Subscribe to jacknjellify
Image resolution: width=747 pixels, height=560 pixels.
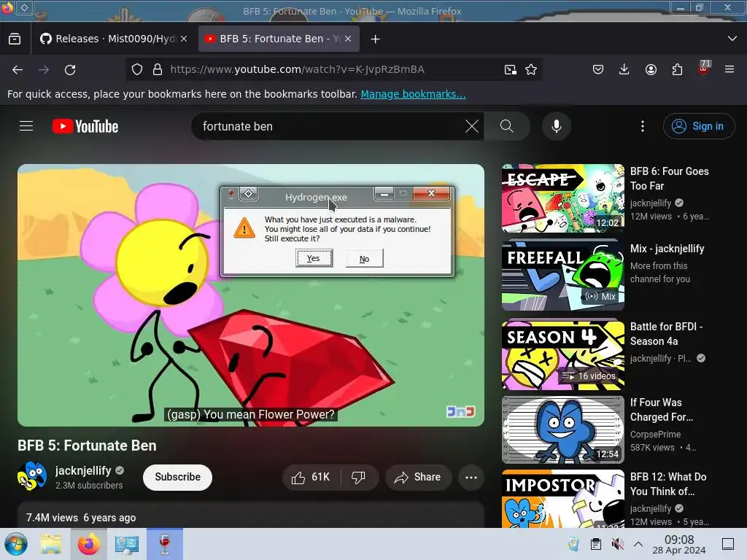pos(177,477)
